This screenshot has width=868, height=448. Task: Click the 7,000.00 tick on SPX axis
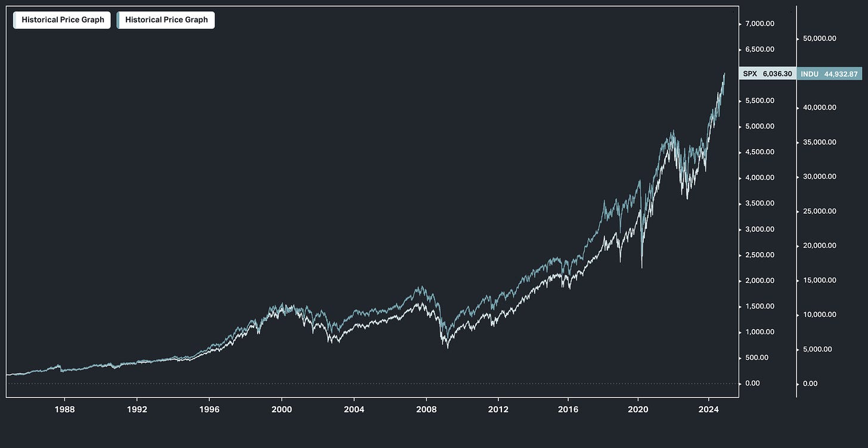click(x=759, y=23)
